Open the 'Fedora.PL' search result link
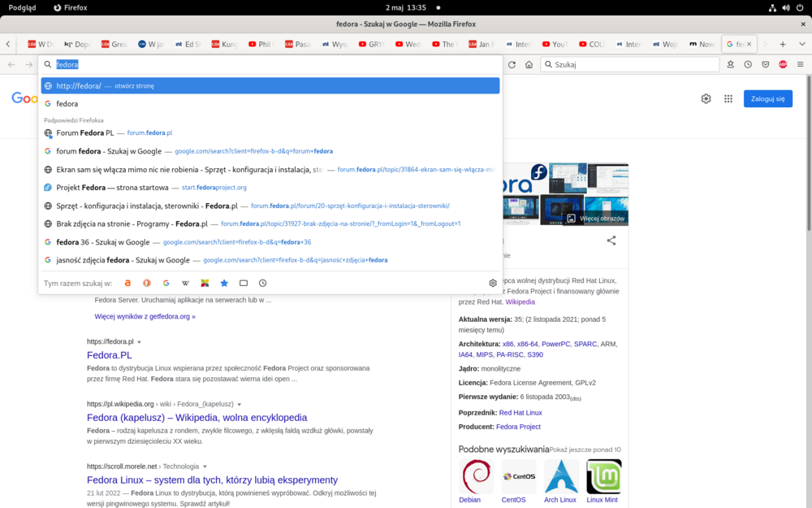This screenshot has height=508, width=812. point(109,355)
